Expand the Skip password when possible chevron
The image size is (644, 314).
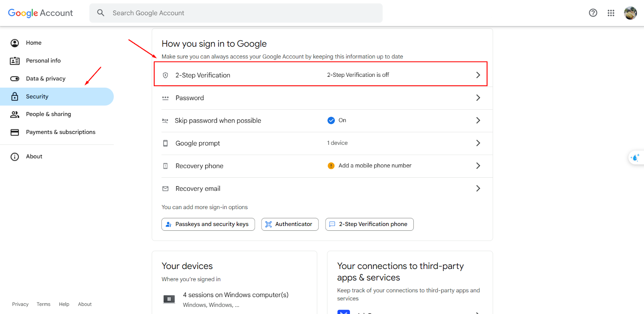click(478, 120)
